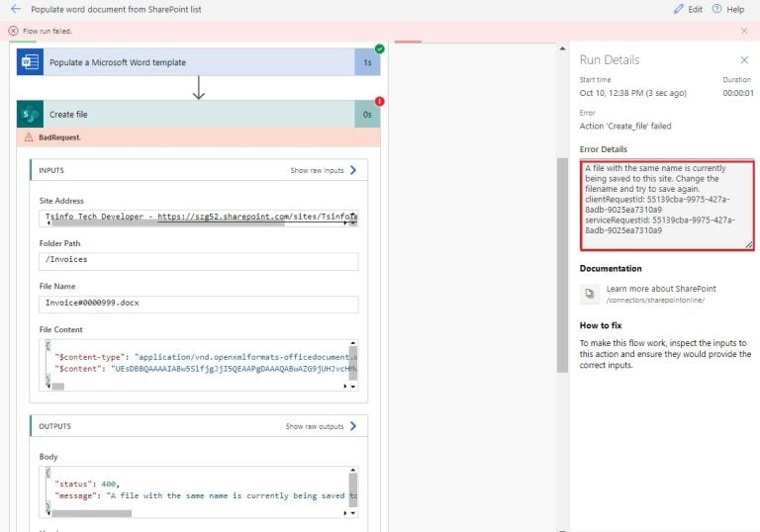Click the green success check badge
The height and width of the screenshot is (532, 760).
(380, 48)
